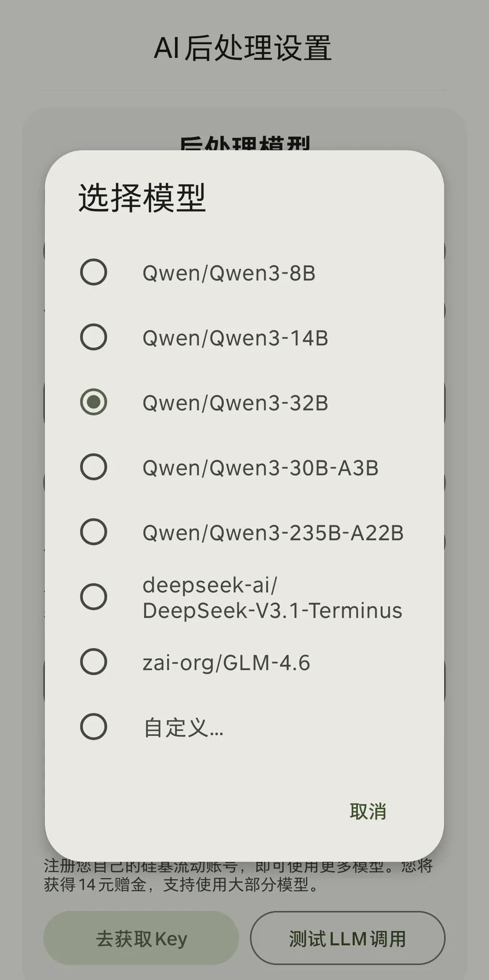489x980 pixels.
Task: Choose the DeepSeek-V3.1-Terminus radio button
Action: 94,597
